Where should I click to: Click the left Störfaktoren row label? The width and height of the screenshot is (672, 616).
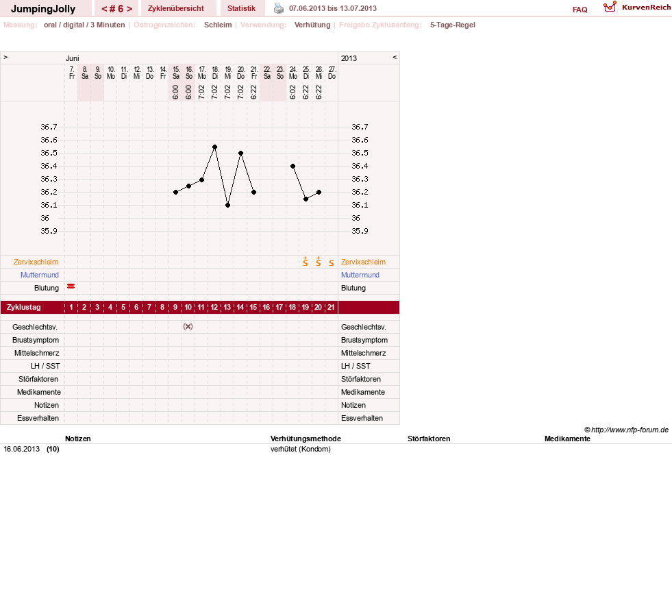(38, 379)
